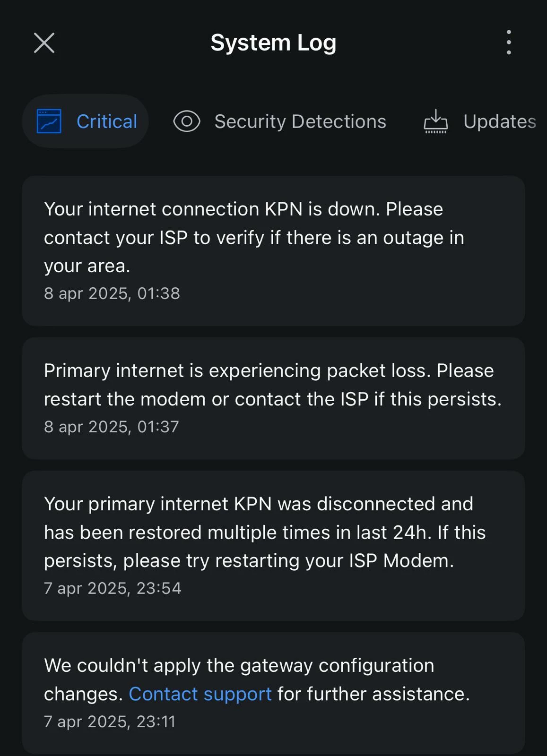Open the three-dot more options menu
Screen dimensions: 547x756
pos(509,43)
